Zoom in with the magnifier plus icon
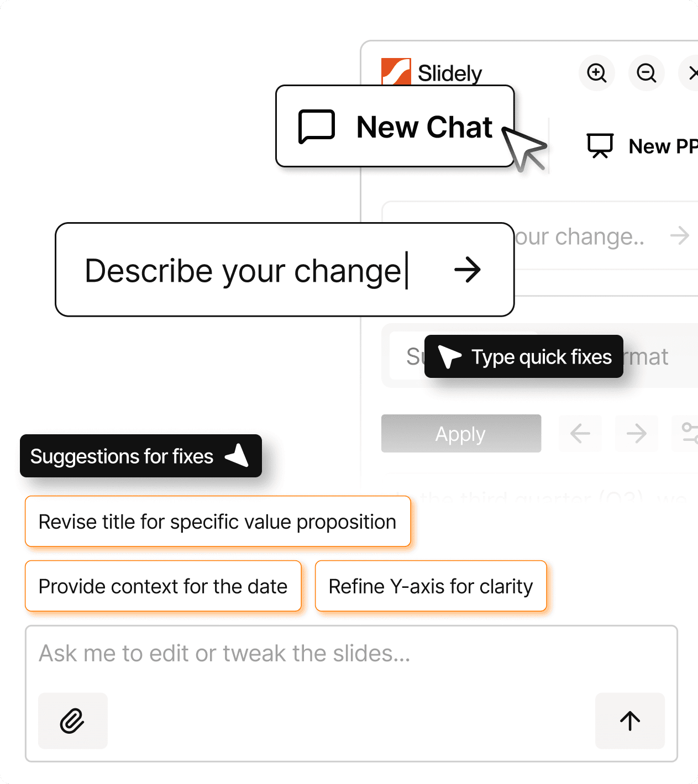 tap(596, 73)
